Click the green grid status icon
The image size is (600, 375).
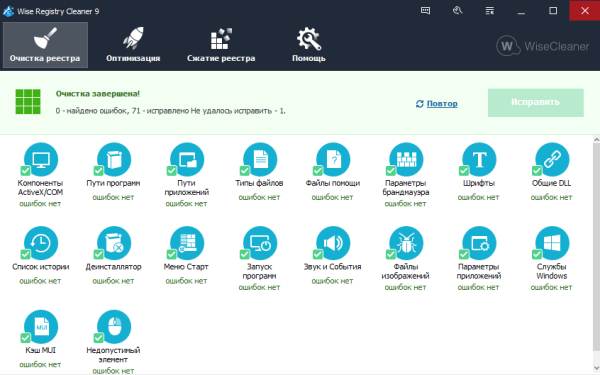[28, 102]
